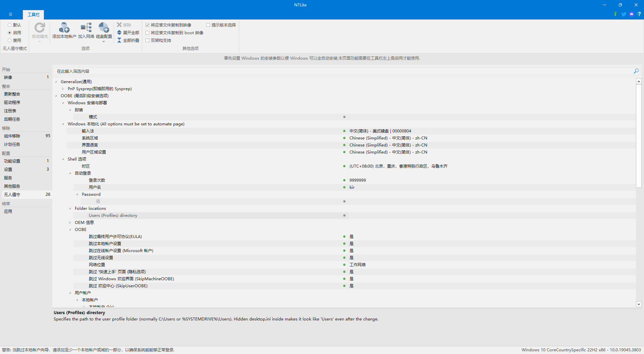644x354 pixels.
Task: Collapse OOBE (最后阶段安装选项) node
Action: 56,96
